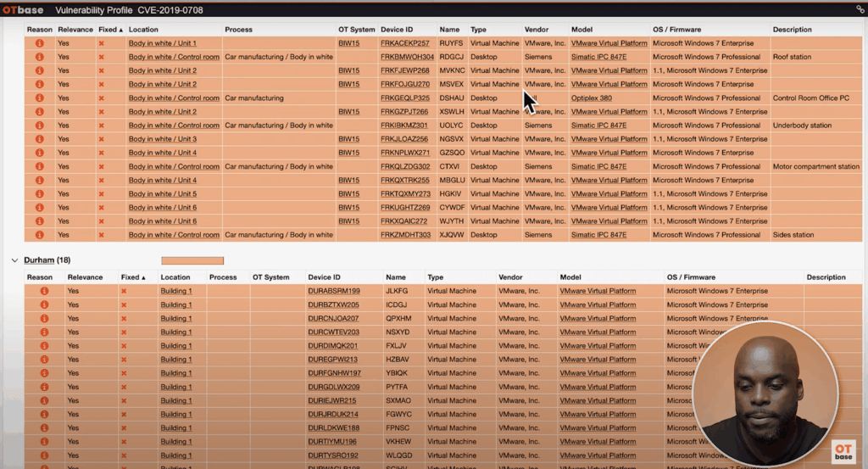Click reason info icon for FRKACEKP257 row

click(39, 43)
